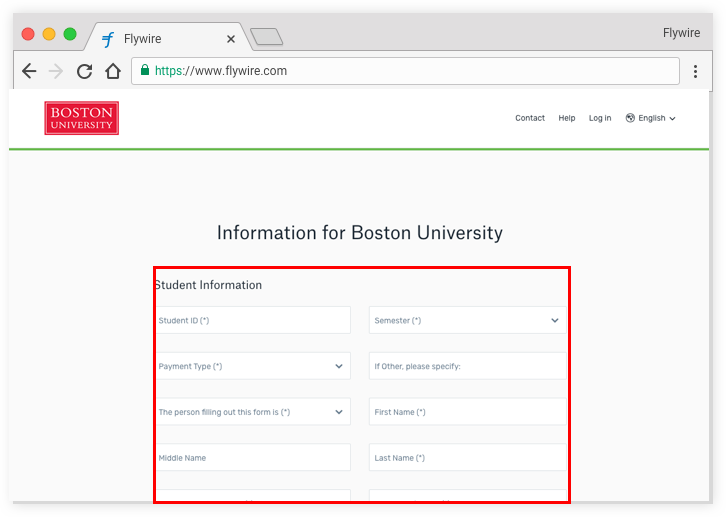Viewport: 726px width, 517px height.
Task: Open the browser home icon
Action: coord(113,71)
